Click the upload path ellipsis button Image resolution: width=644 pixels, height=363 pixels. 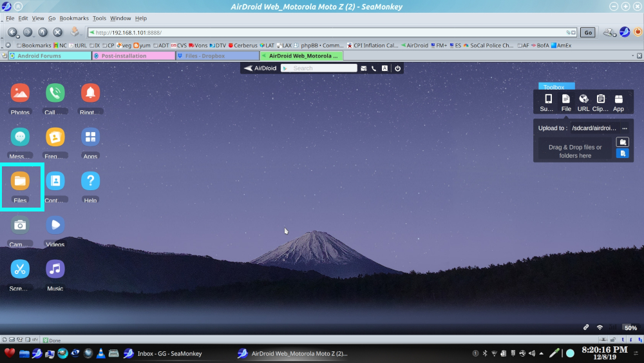(625, 128)
